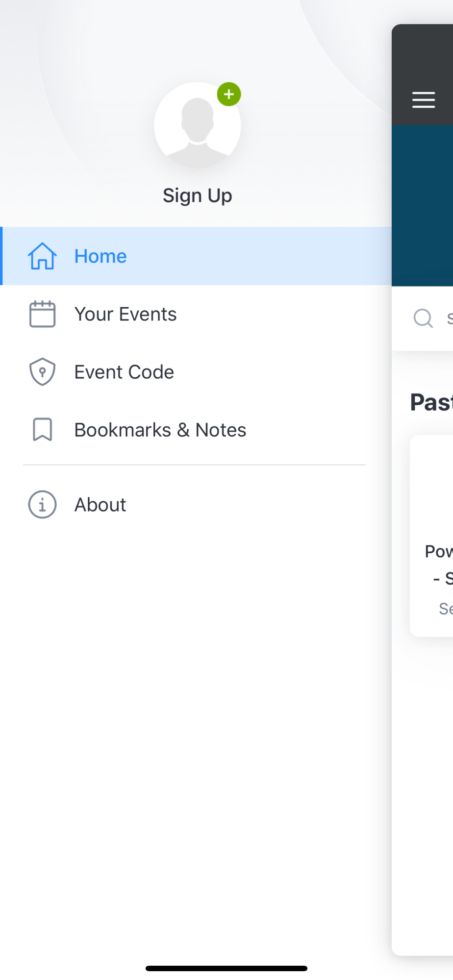453x980 pixels.
Task: Open Your Events menu entry
Action: (196, 314)
